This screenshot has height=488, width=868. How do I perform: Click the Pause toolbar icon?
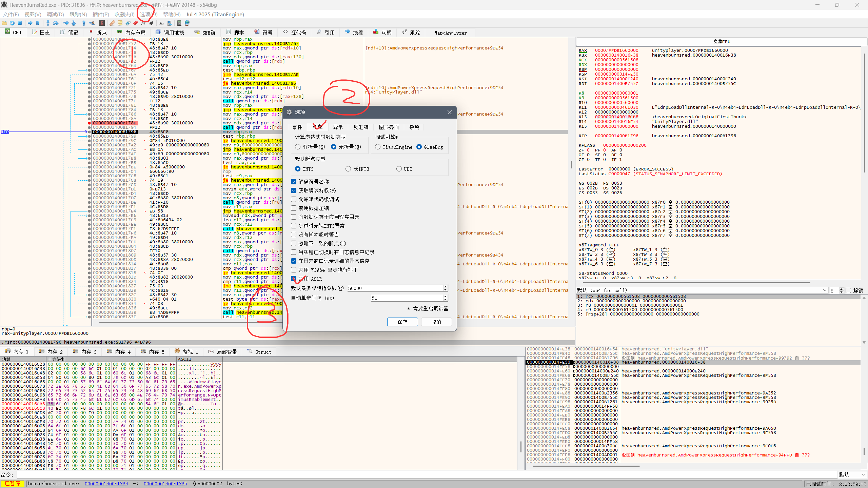point(38,23)
